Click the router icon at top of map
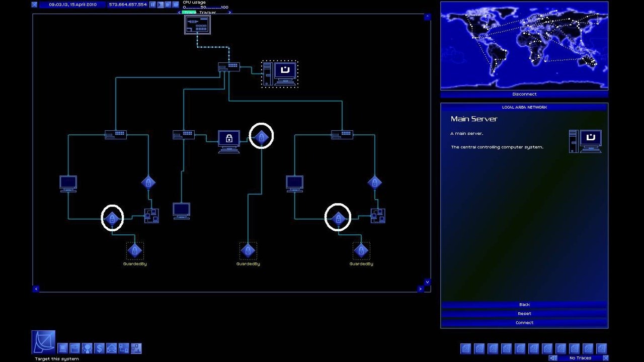The width and height of the screenshot is (644, 362). 197,25
